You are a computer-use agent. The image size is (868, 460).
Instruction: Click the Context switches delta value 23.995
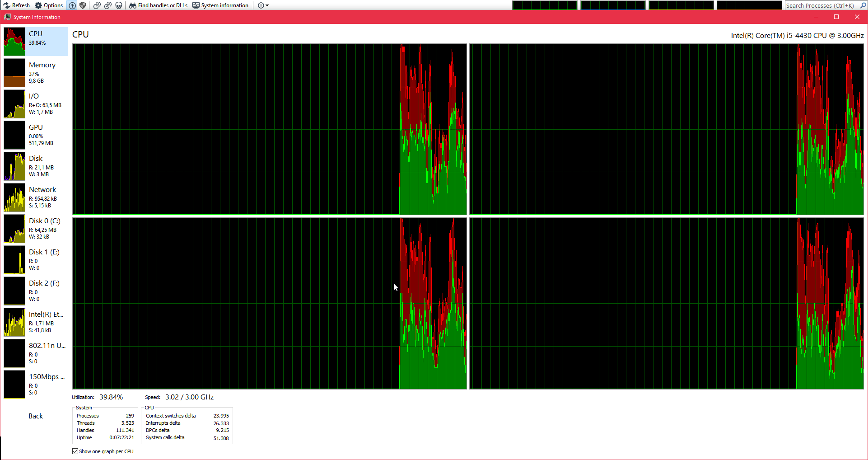221,416
